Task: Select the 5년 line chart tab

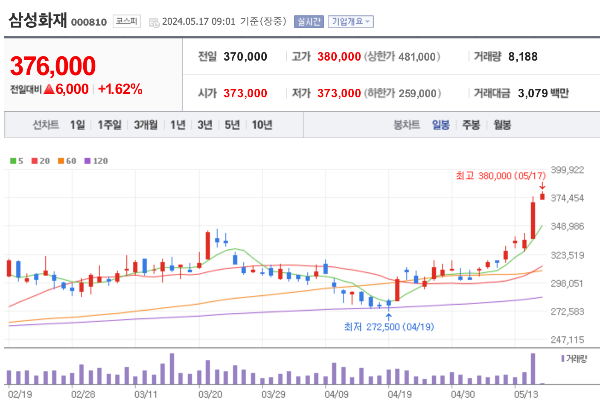Action: click(232, 125)
